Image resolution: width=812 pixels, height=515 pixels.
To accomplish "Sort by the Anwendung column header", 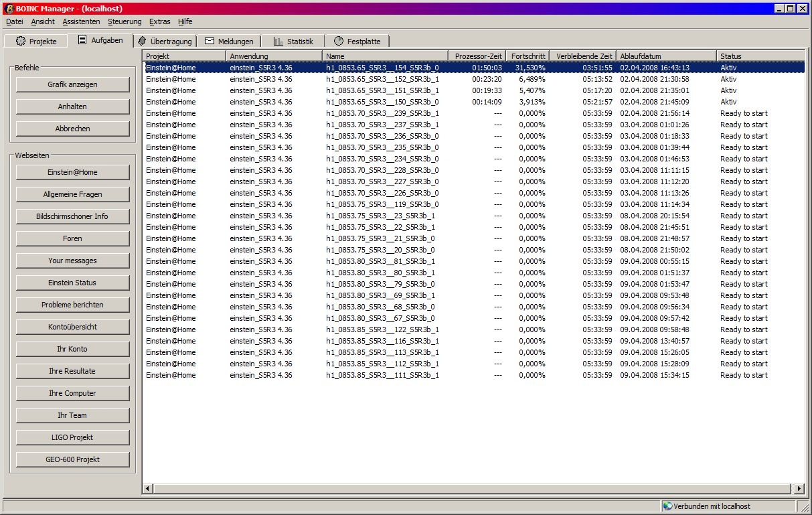I will pos(274,56).
